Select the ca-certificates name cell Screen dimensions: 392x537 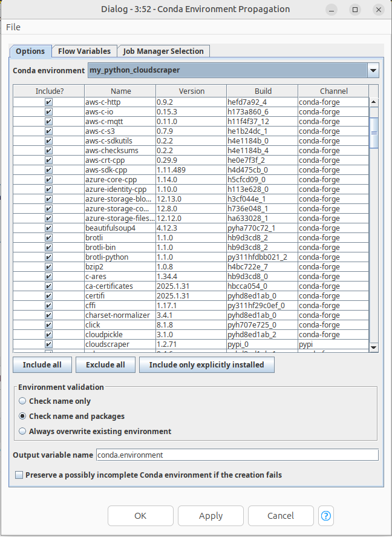120,286
